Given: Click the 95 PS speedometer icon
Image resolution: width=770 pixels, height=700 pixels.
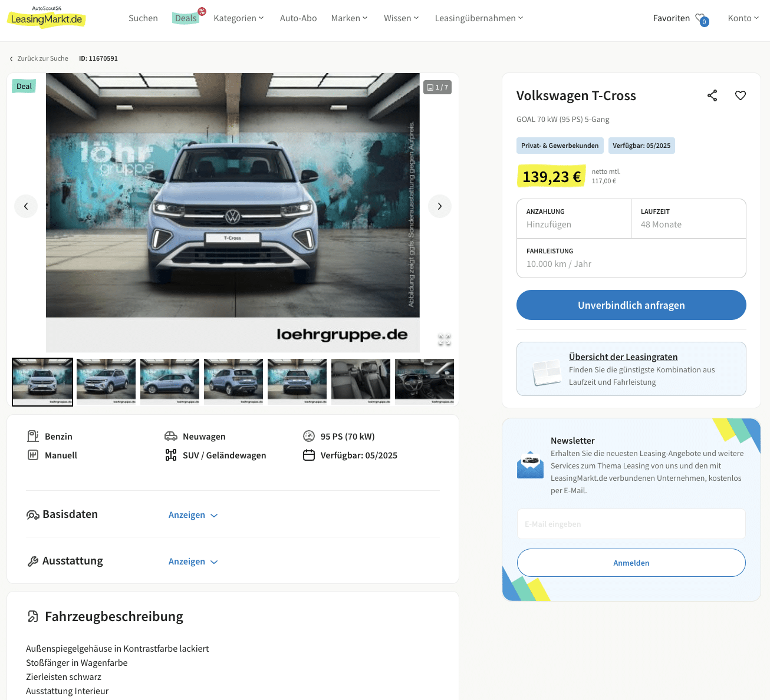Looking at the screenshot, I should [x=309, y=436].
